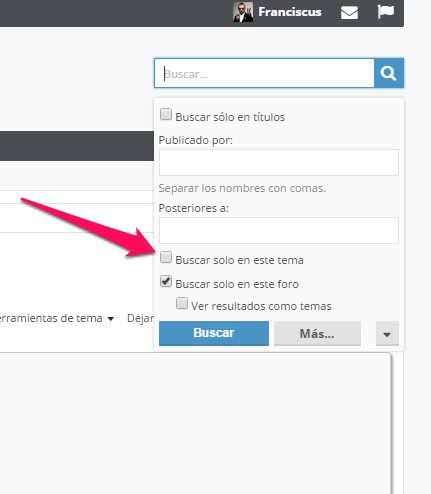The height and width of the screenshot is (494, 431).
Task: Focus the 'Posteriores a' date field
Action: click(x=279, y=230)
